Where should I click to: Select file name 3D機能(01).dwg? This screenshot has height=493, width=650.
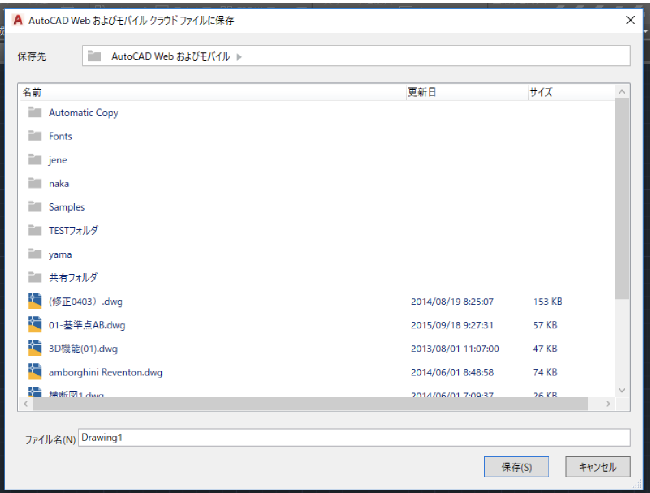[83, 349]
